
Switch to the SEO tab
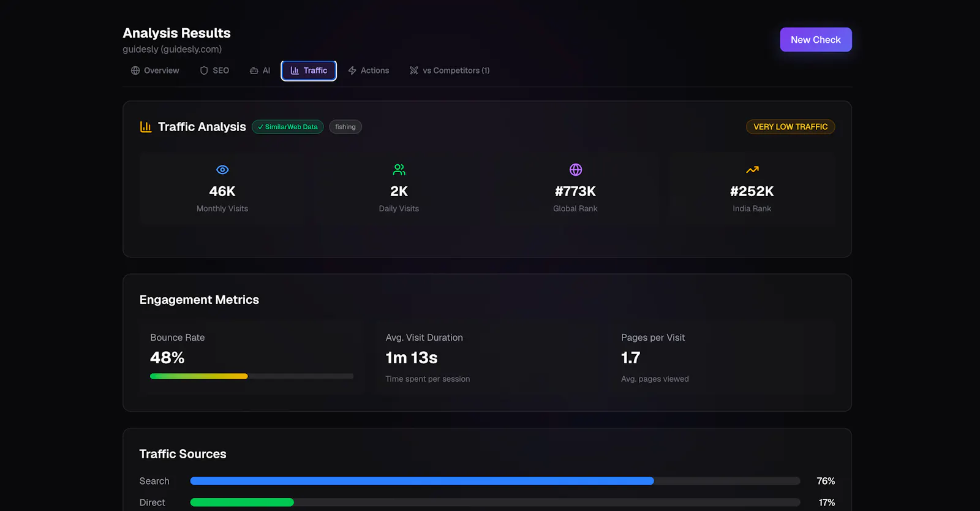click(x=214, y=70)
